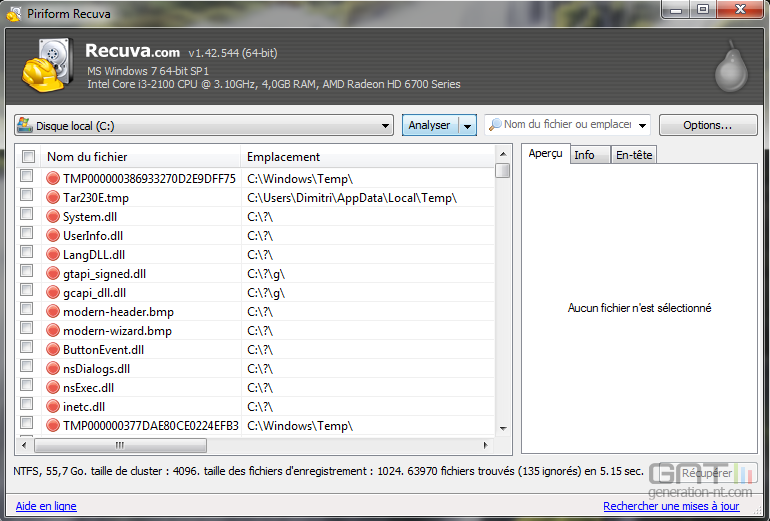
Task: Click the red status dot for UserInfo.dll
Action: tap(53, 235)
